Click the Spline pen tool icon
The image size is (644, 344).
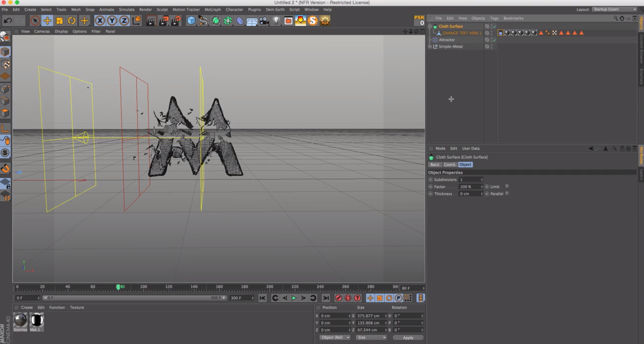click(x=203, y=21)
